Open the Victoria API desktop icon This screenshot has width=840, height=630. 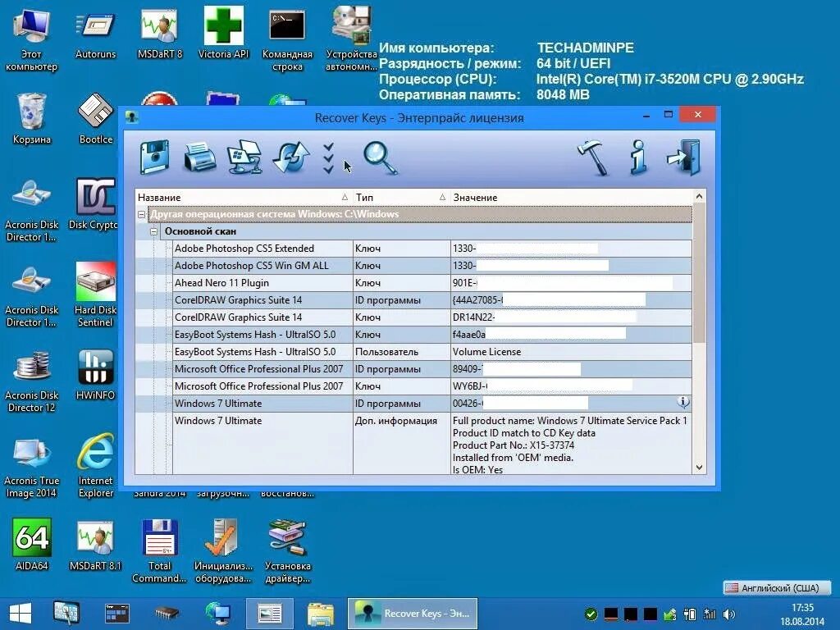(223, 34)
